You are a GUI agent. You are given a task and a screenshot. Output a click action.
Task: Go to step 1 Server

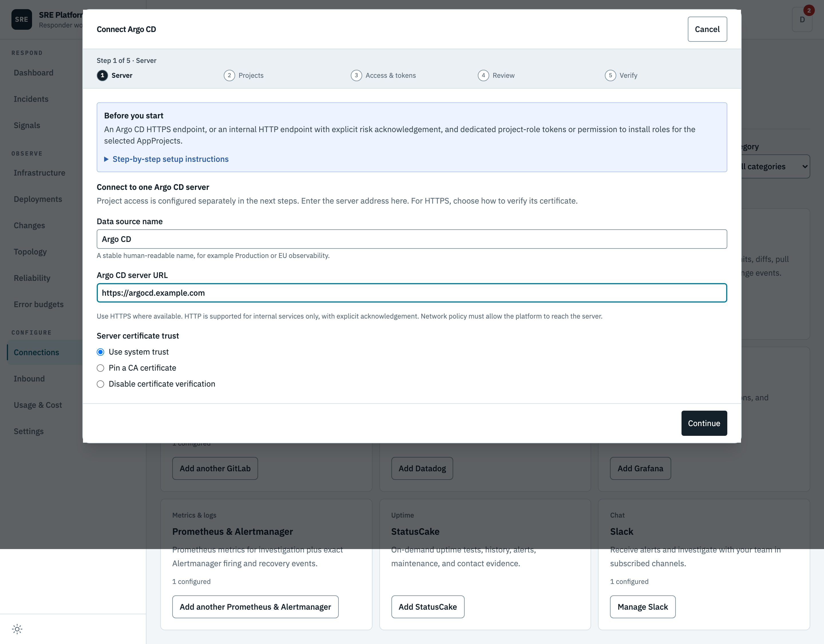pyautogui.click(x=115, y=75)
